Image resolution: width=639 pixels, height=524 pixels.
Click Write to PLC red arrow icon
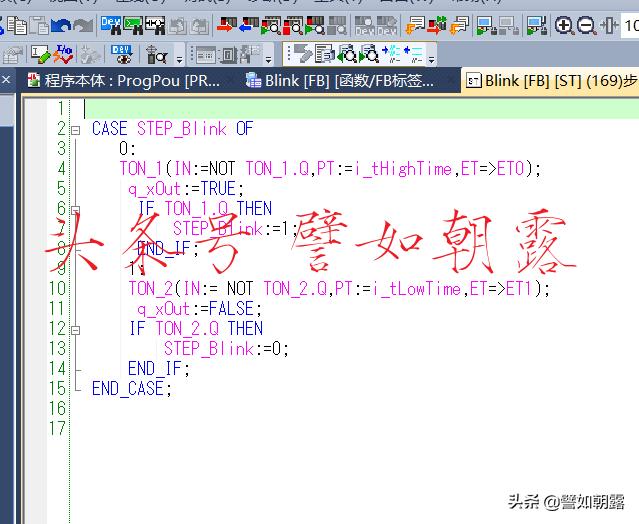pos(227,25)
